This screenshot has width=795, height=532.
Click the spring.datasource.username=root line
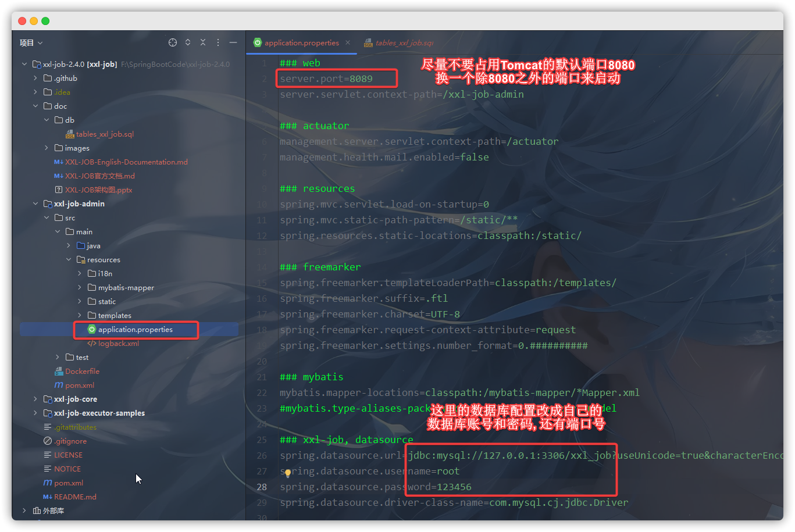[x=370, y=471]
